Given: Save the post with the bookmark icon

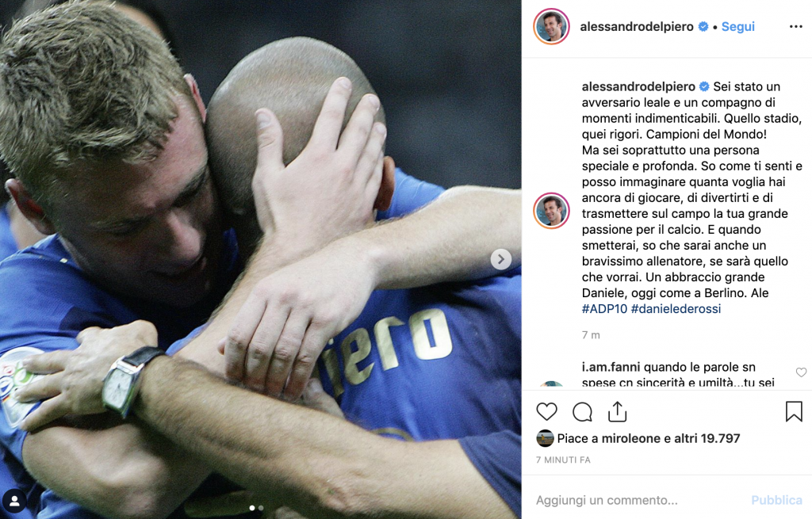Looking at the screenshot, I should 794,411.
